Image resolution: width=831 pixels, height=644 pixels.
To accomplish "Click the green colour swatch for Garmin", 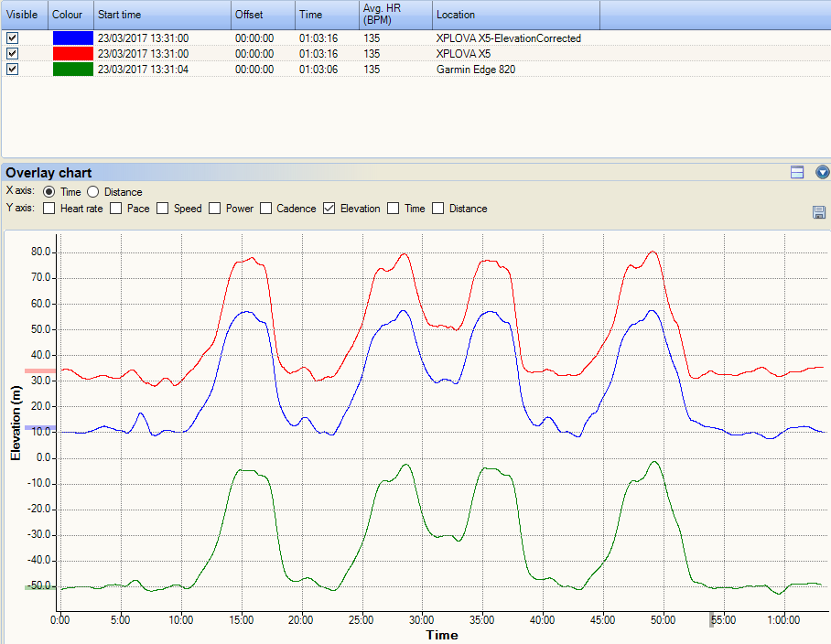I will pos(72,70).
